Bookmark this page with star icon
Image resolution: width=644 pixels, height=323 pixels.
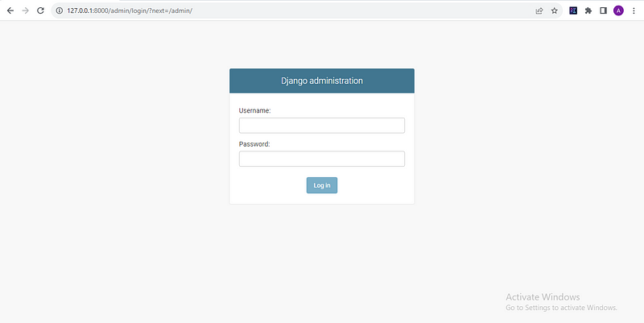(x=555, y=10)
